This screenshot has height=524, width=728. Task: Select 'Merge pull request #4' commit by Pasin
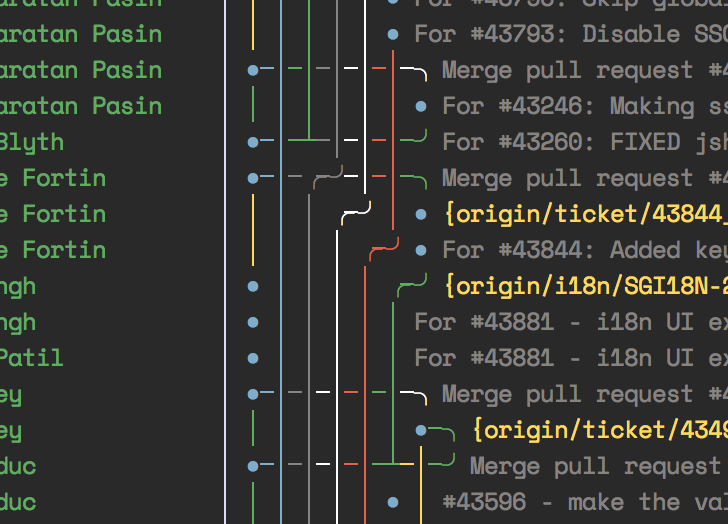(585, 70)
